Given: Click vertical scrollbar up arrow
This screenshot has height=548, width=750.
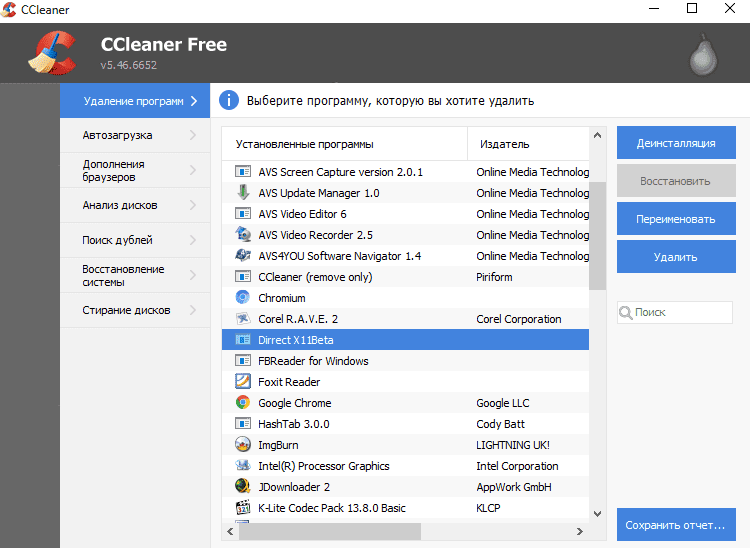Looking at the screenshot, I should click(x=597, y=135).
